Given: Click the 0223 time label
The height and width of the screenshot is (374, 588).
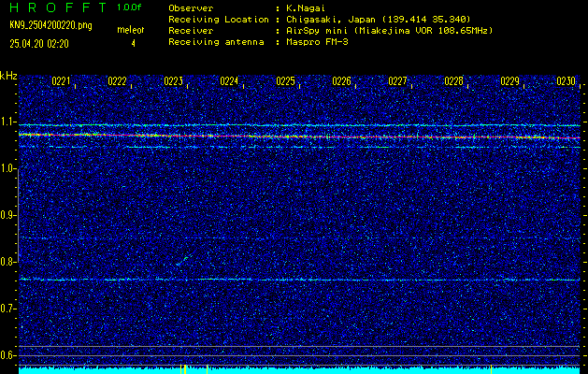Looking at the screenshot, I should coord(173,81).
